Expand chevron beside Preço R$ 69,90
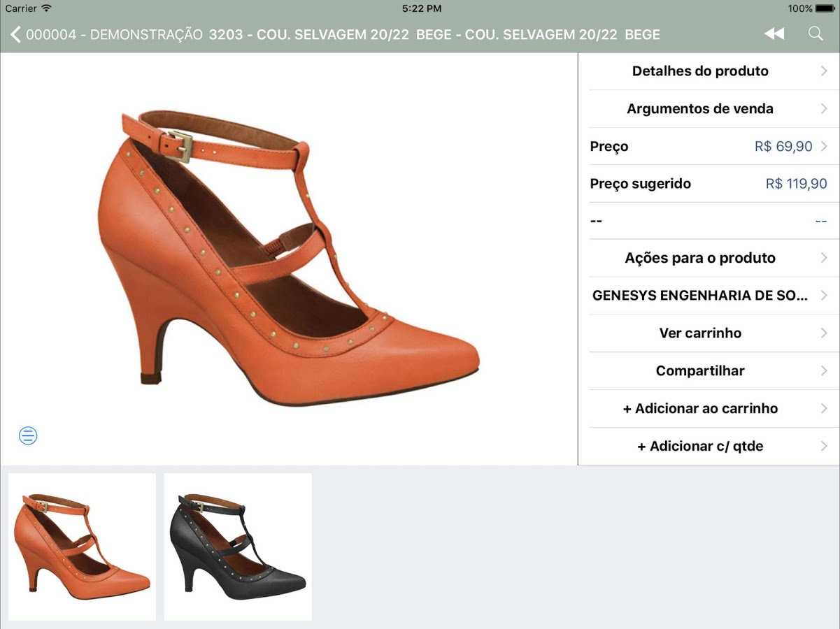Image resolution: width=840 pixels, height=629 pixels. coord(824,147)
